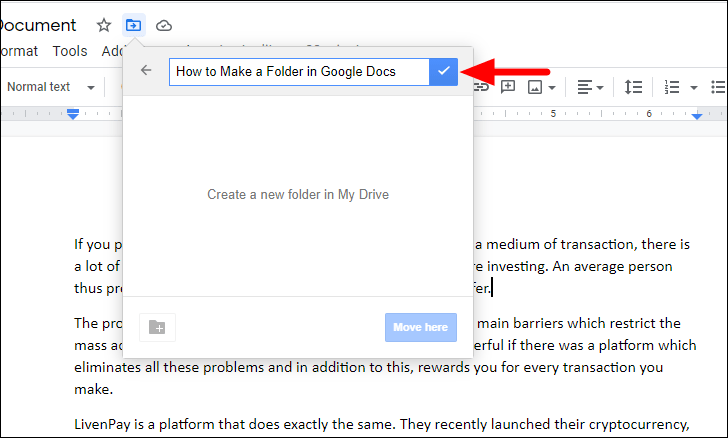This screenshot has width=728, height=438.
Task: Go back with the dialog's left arrow
Action: coord(146,70)
